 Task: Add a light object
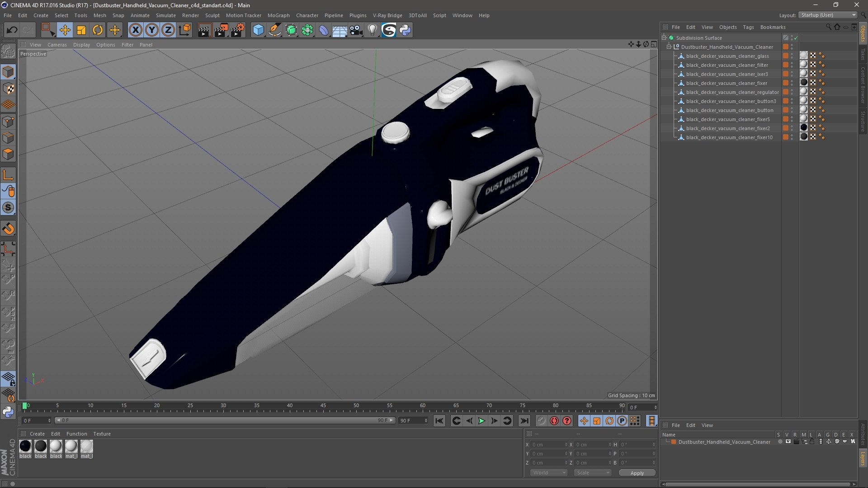[x=372, y=30]
